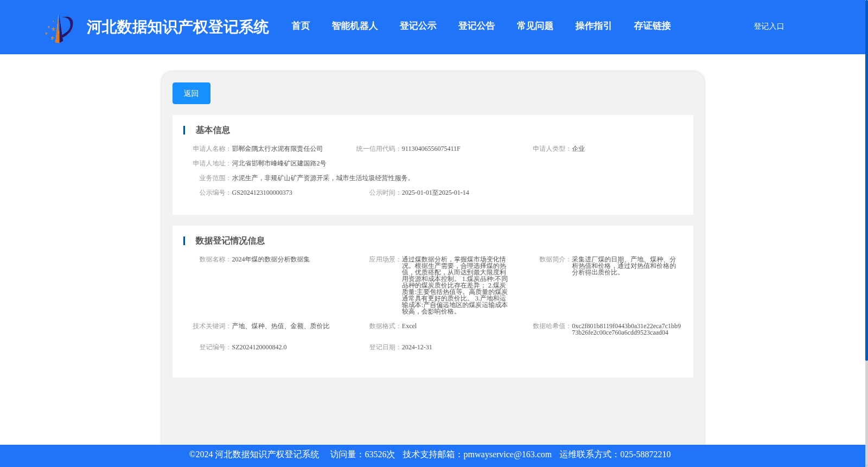Click the 应用场景 description text
868x467 pixels.
pyautogui.click(x=455, y=285)
